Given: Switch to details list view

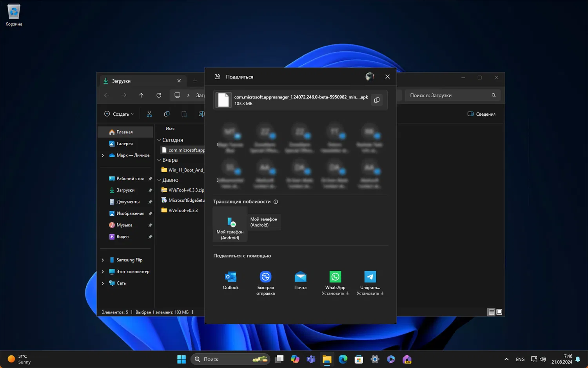Looking at the screenshot, I should pos(491,312).
